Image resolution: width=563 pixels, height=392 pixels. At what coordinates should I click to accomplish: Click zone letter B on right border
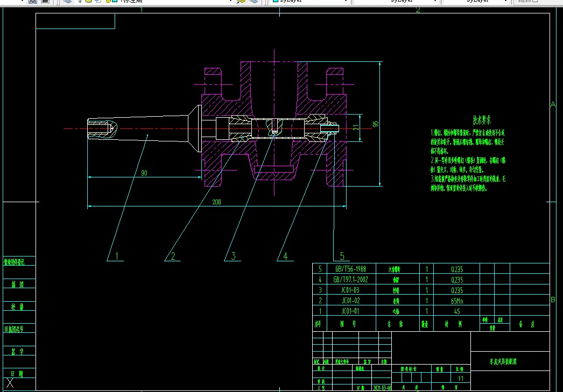coord(553,300)
